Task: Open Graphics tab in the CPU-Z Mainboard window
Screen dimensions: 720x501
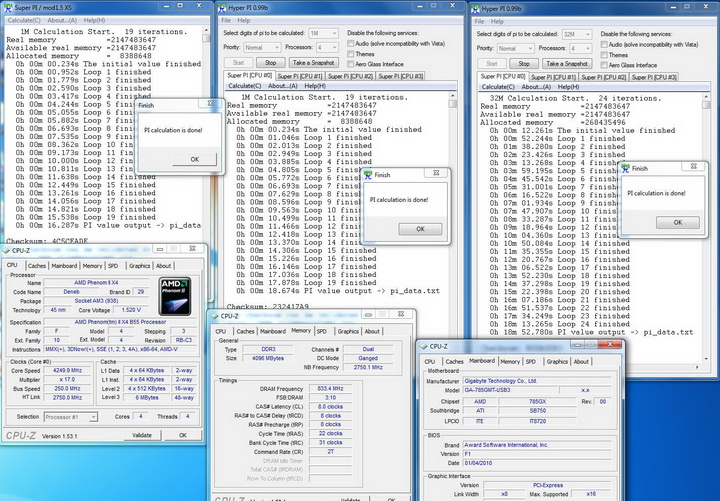Action: click(x=557, y=362)
